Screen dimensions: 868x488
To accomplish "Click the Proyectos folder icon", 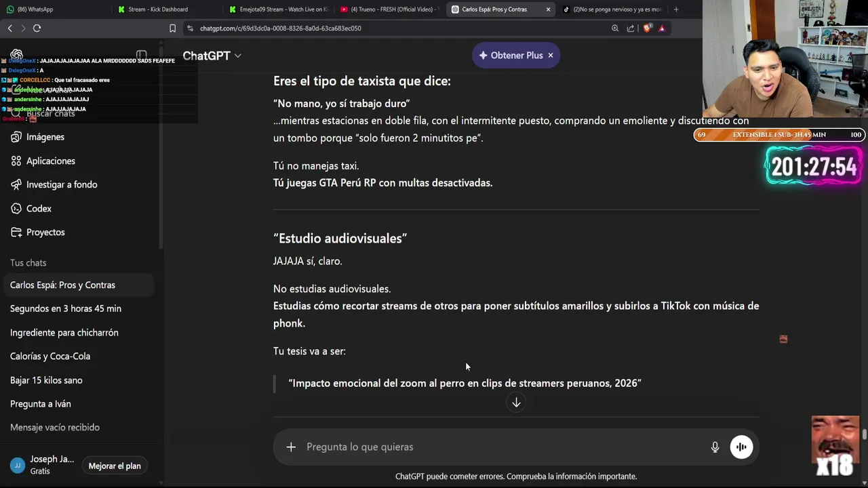I will [16, 232].
